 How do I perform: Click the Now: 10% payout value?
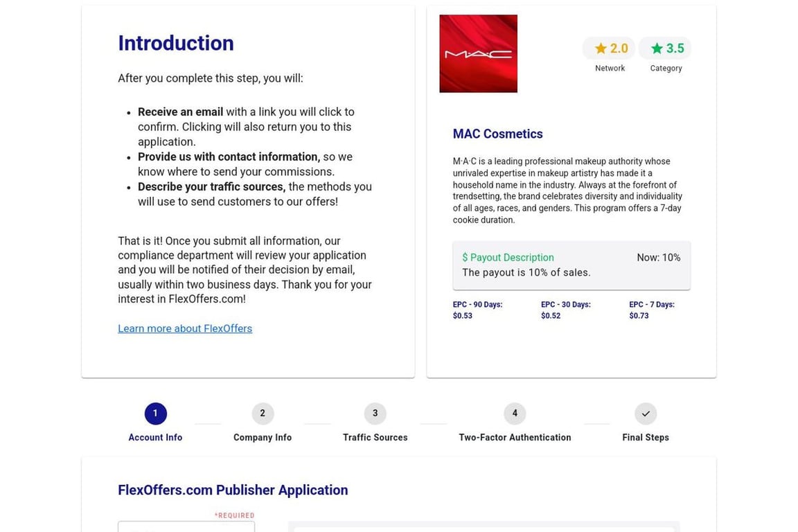659,258
